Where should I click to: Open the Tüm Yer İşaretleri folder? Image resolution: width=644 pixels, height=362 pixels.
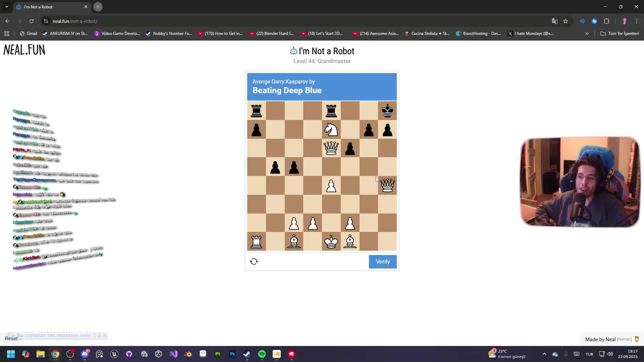point(620,34)
